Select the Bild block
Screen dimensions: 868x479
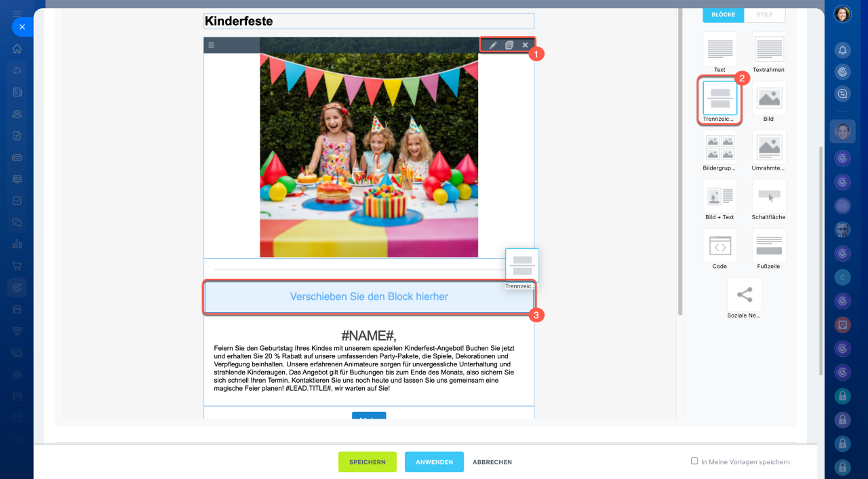[x=768, y=102]
